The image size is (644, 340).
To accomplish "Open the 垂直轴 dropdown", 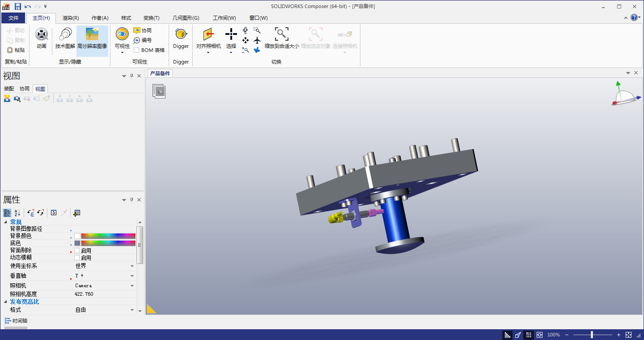I will click(132, 276).
